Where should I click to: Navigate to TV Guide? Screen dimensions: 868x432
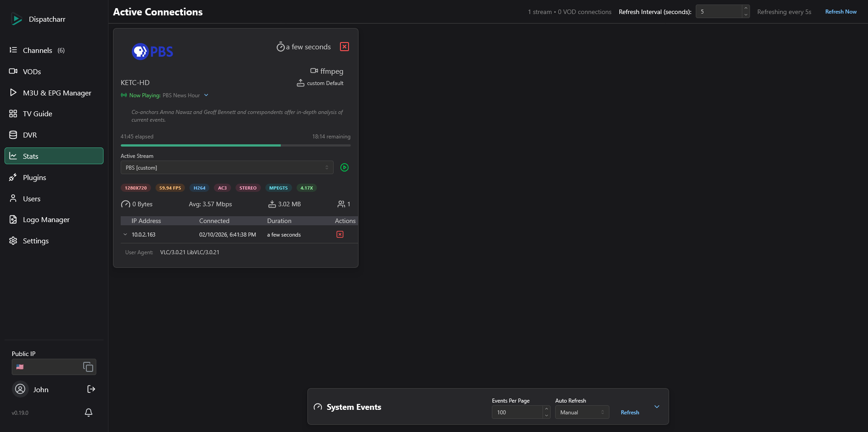(x=54, y=114)
